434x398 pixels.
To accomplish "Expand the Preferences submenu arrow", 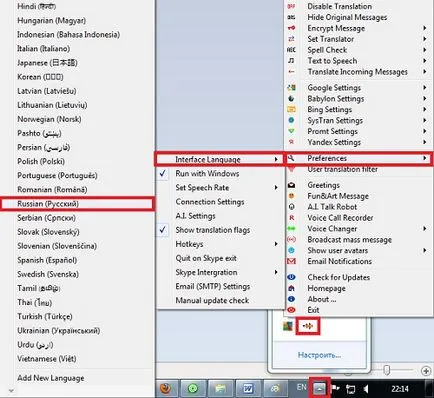I will 425,158.
